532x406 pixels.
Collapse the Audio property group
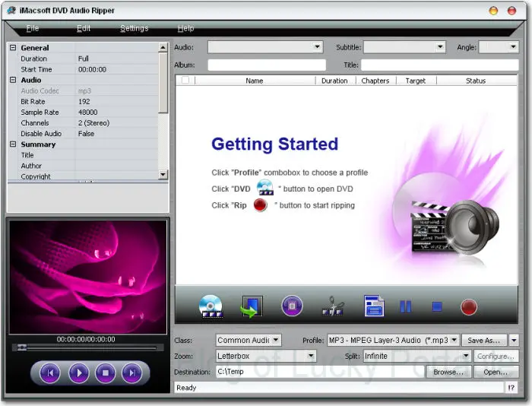(x=13, y=80)
